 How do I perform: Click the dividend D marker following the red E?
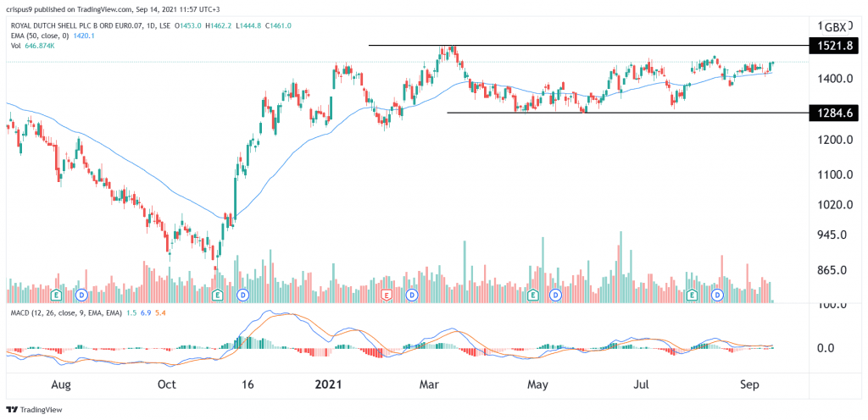coord(412,296)
